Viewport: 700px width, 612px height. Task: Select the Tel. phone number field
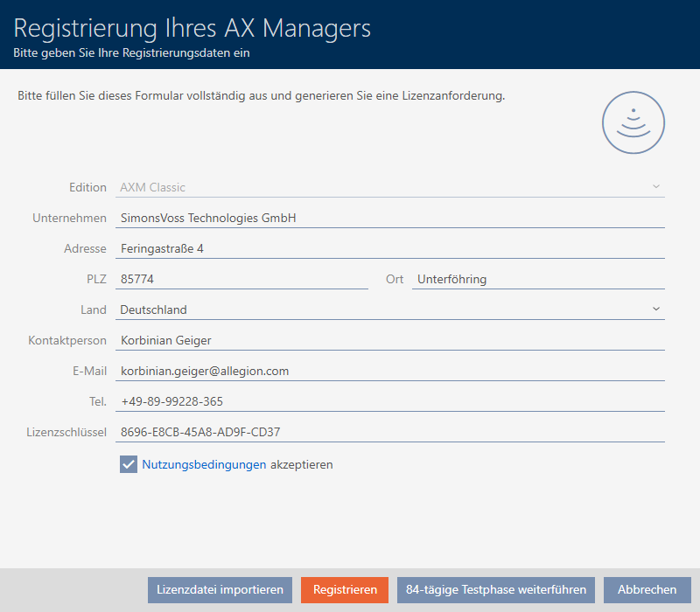pos(389,401)
